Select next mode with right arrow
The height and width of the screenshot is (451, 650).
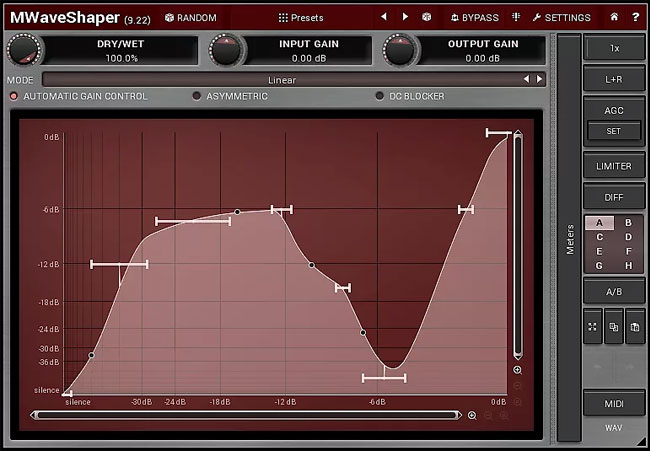pyautogui.click(x=539, y=79)
